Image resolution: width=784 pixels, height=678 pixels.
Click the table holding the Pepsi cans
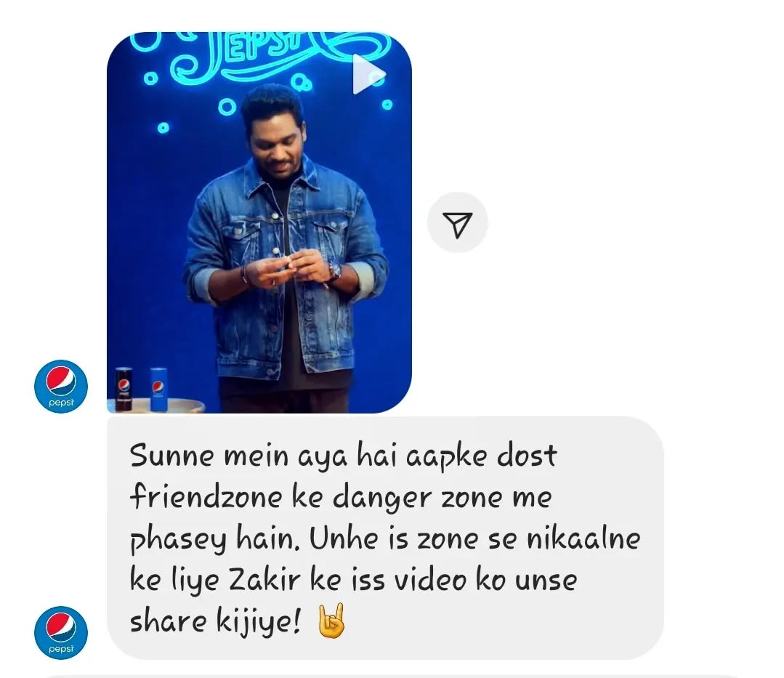pyautogui.click(x=156, y=406)
